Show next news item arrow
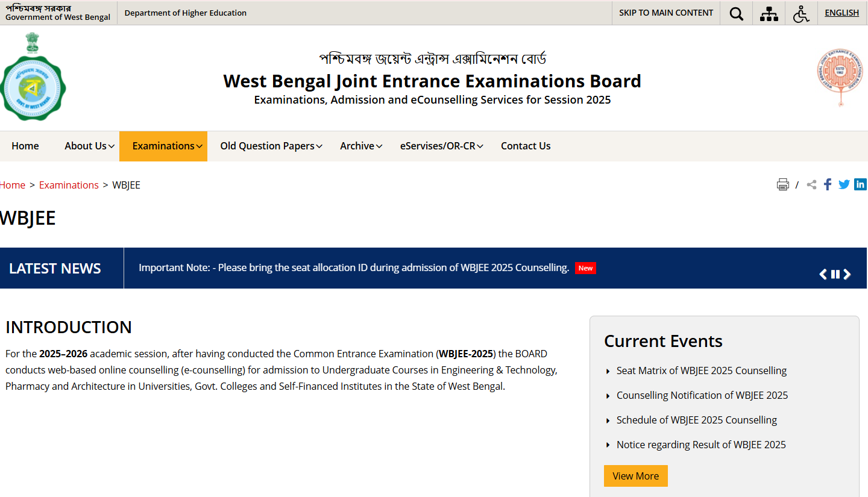This screenshot has width=868, height=497. pyautogui.click(x=847, y=274)
